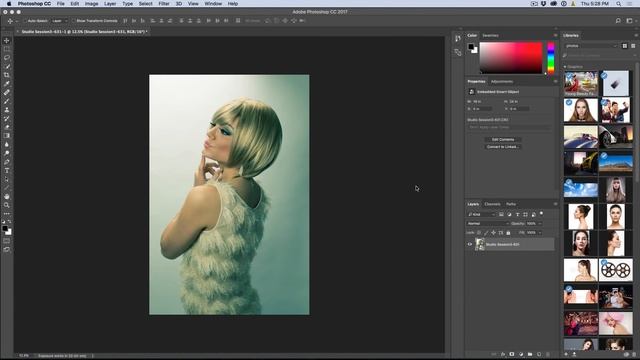Select the Path Selection tool
The height and width of the screenshot is (360, 640).
(x=7, y=179)
